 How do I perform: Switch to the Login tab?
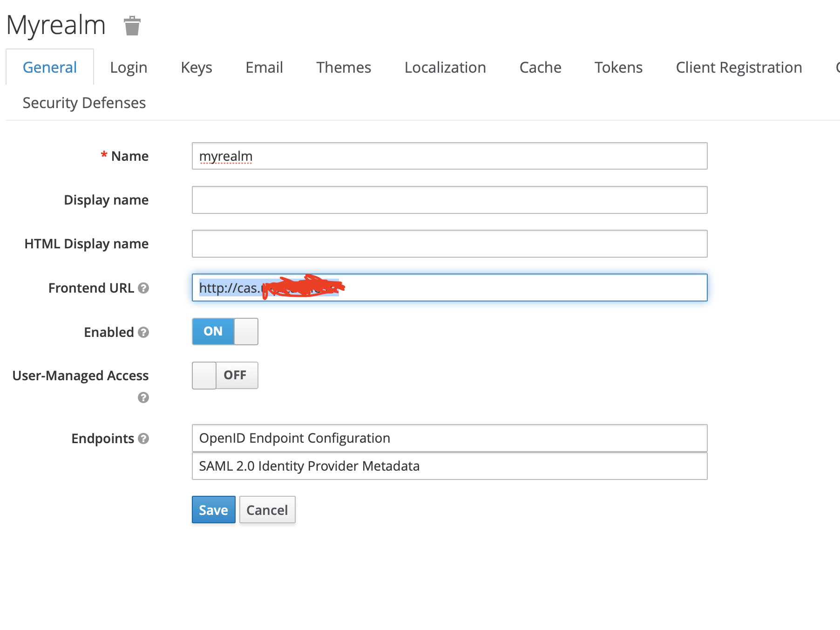[129, 67]
